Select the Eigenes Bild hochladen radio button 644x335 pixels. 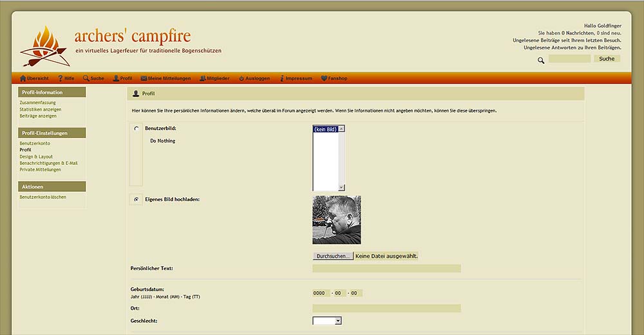136,200
